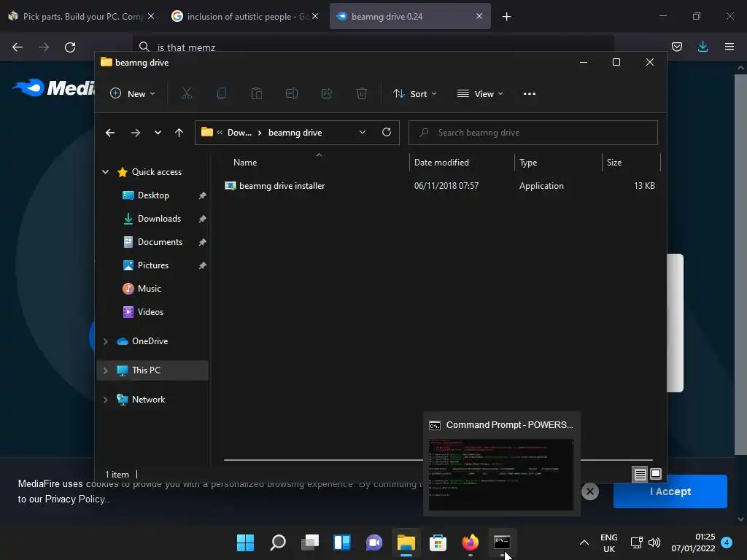Viewport: 747px width, 560px height.
Task: Open a new Firefox tab
Action: [x=506, y=17]
